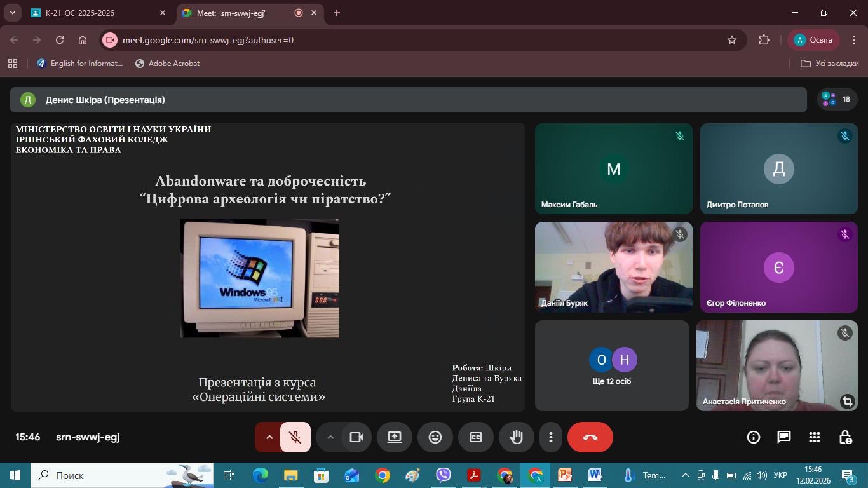This screenshot has height=488, width=868.
Task: Open the taskbar clock and calendar
Action: tap(813, 475)
